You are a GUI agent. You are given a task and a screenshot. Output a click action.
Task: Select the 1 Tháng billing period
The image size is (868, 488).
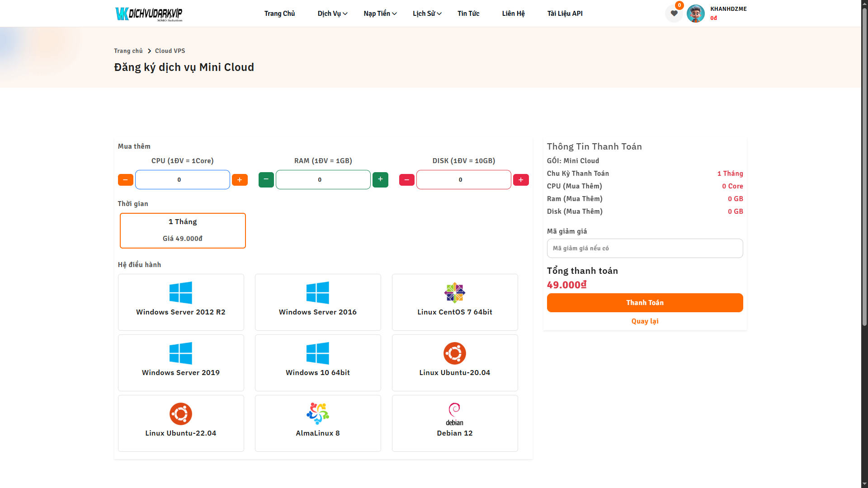click(183, 230)
